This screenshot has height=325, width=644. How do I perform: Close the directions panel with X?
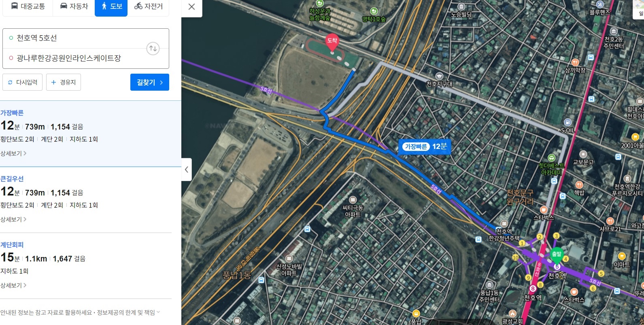pos(192,7)
